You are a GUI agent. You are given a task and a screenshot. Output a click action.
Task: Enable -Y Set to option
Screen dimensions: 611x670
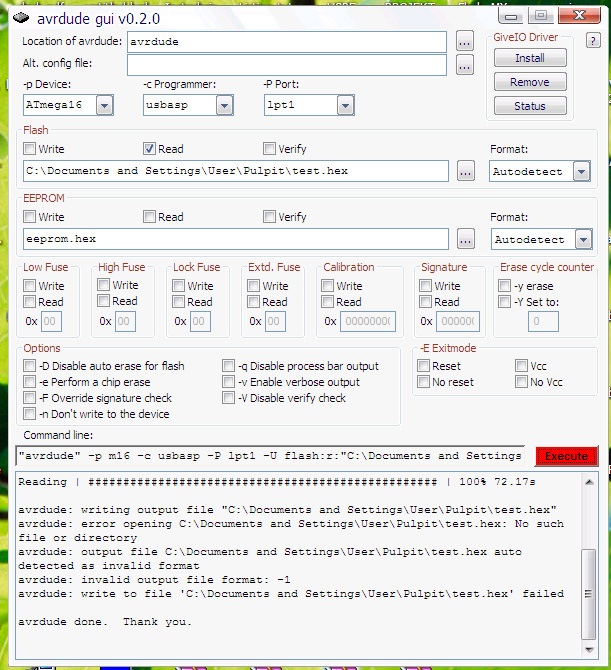(x=505, y=302)
